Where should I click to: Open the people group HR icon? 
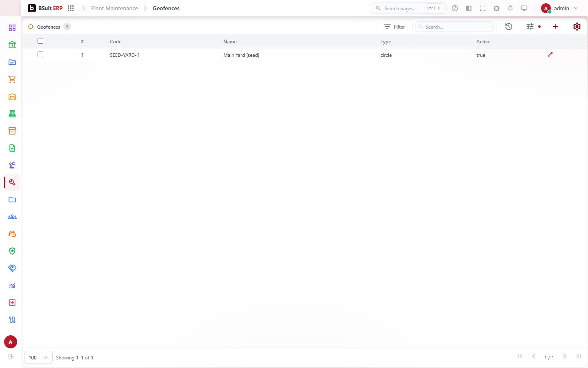(x=12, y=217)
